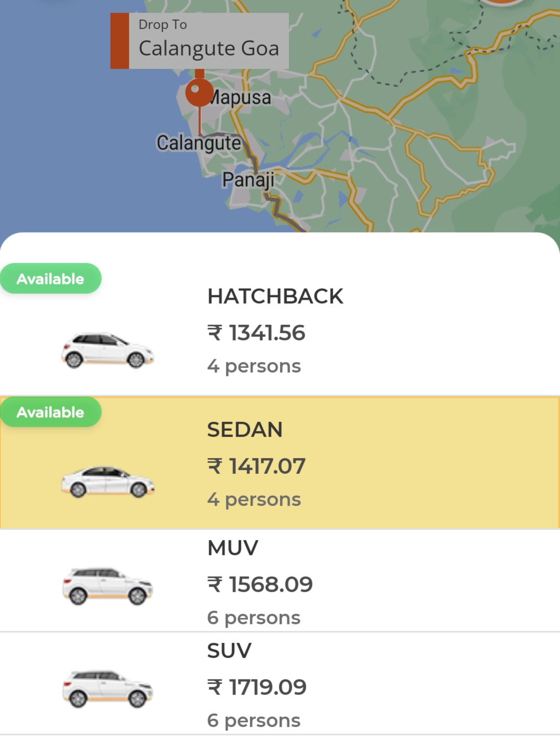
Task: Choose the MUV ride option
Action: tap(280, 581)
